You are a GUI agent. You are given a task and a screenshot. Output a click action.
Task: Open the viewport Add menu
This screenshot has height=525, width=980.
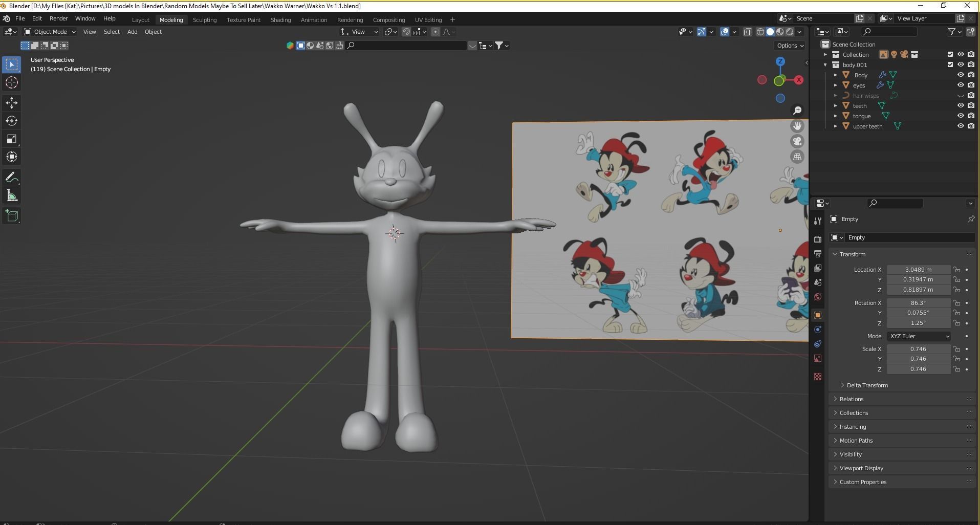pos(132,32)
